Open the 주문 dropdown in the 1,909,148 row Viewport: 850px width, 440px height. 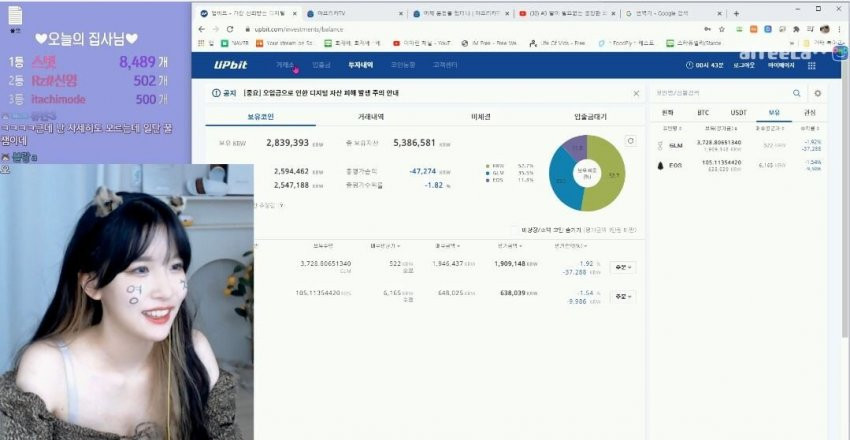click(x=622, y=267)
